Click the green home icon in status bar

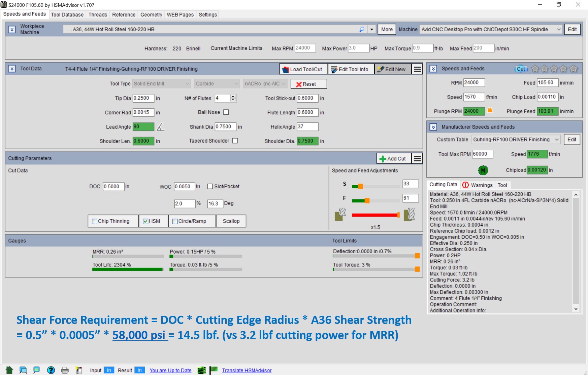click(9, 370)
